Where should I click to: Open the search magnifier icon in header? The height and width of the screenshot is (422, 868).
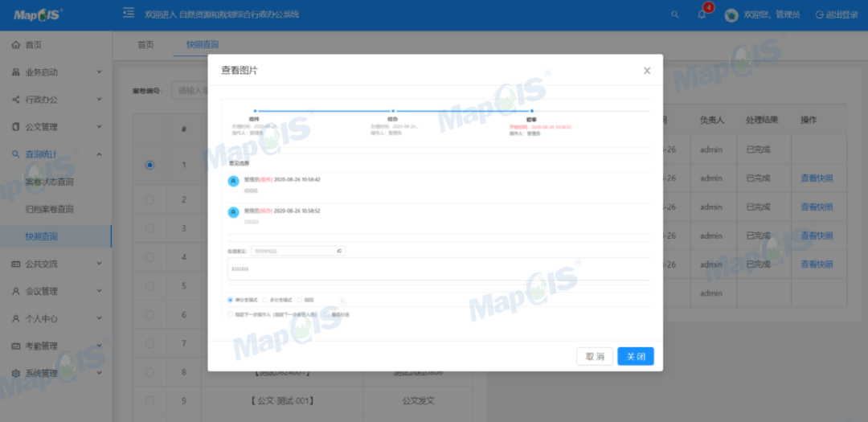(674, 14)
